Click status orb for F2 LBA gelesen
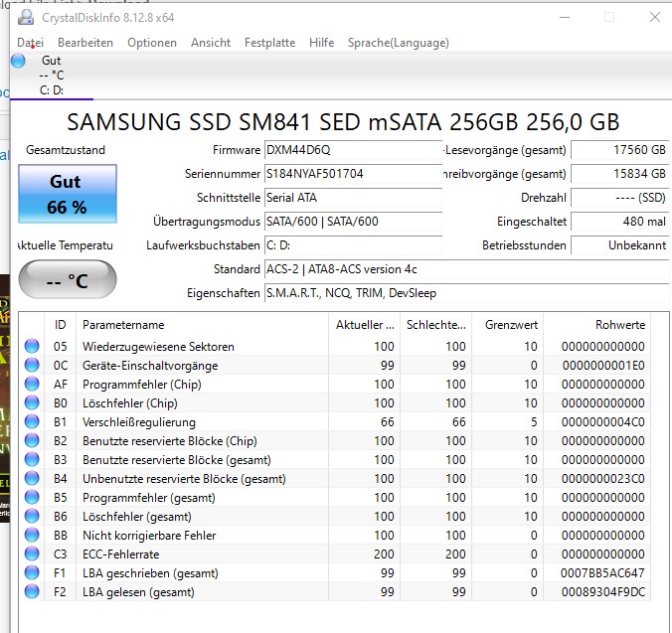Screen dimensions: 672x633 click(32, 591)
